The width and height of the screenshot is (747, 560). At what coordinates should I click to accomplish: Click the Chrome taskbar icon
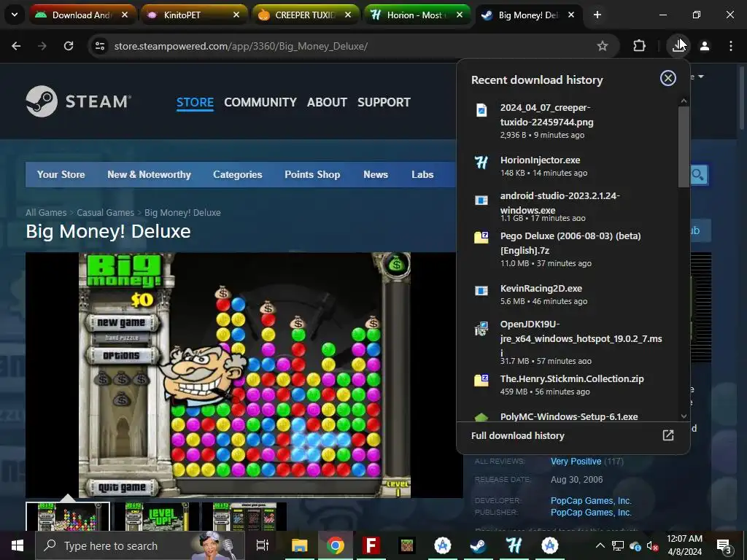(x=336, y=545)
